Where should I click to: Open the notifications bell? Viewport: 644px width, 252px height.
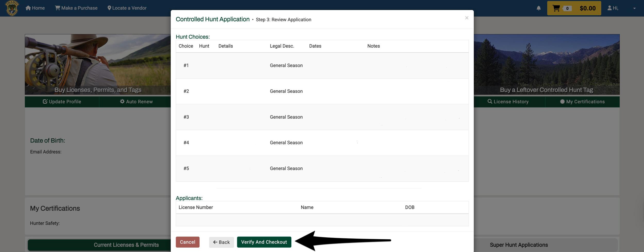[538, 8]
